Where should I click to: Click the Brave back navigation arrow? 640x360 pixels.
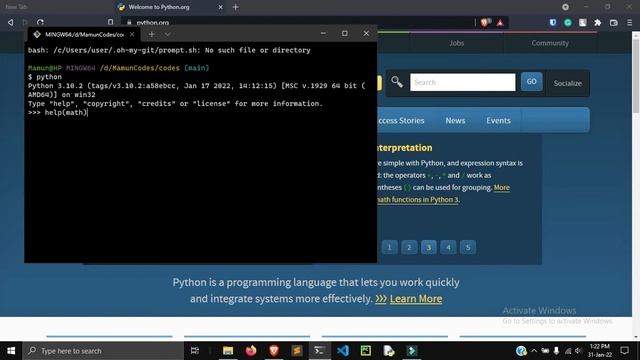[x=11, y=22]
